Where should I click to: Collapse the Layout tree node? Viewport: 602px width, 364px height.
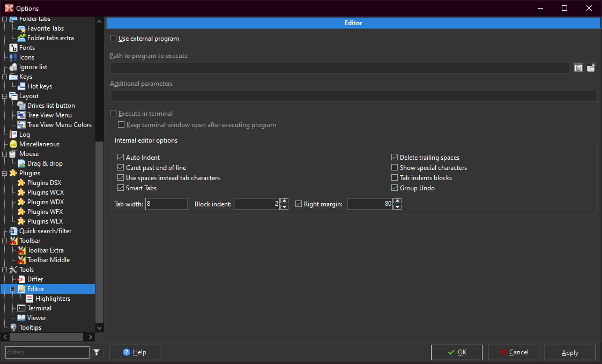point(5,96)
